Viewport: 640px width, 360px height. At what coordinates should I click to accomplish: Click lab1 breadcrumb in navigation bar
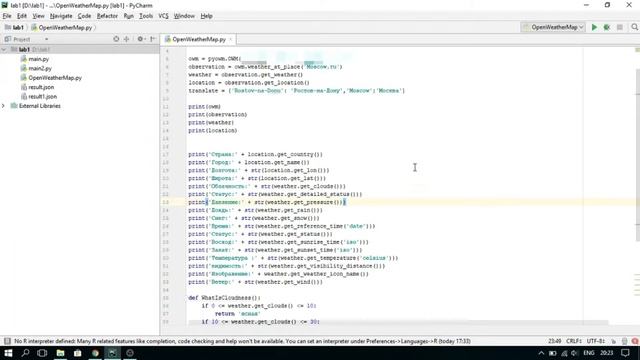pyautogui.click(x=14, y=27)
